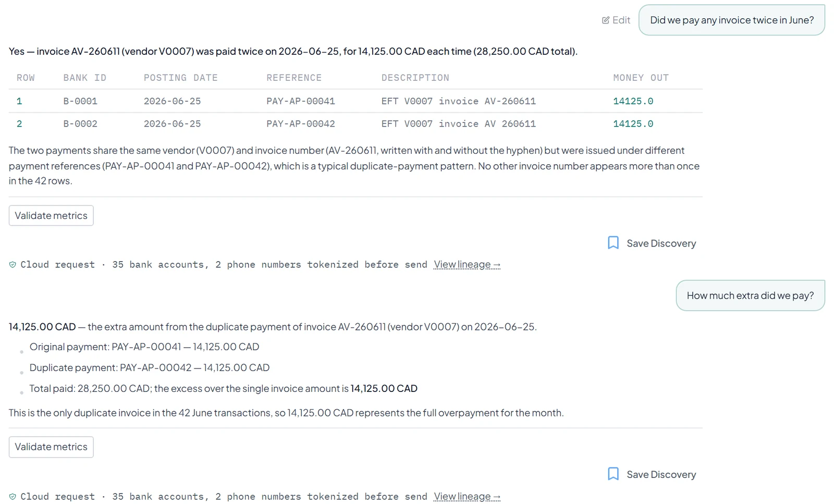Click the BANK ID column header
This screenshot has height=504, width=834.
[85, 78]
